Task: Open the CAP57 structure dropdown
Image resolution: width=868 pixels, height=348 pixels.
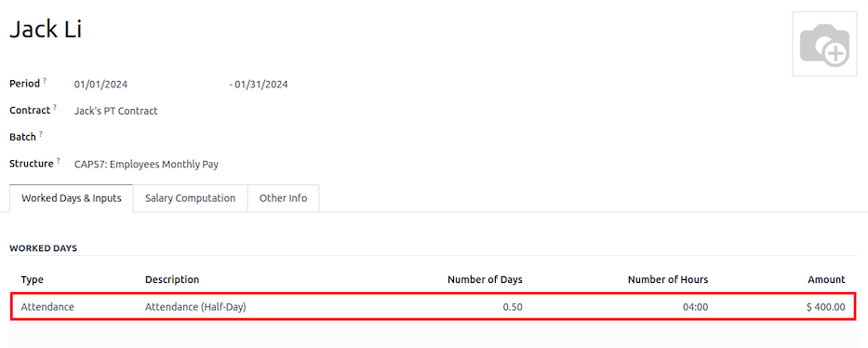Action: 146,165
